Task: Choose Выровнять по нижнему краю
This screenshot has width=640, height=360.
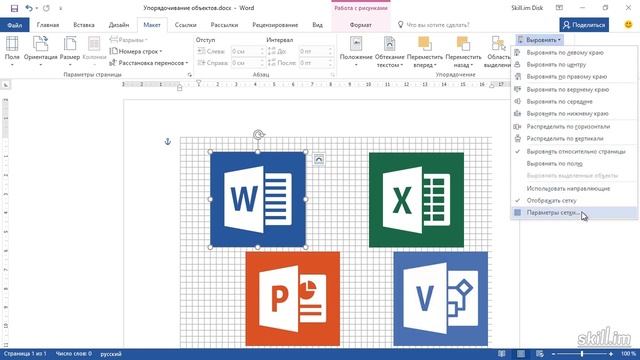Action: 574,113
